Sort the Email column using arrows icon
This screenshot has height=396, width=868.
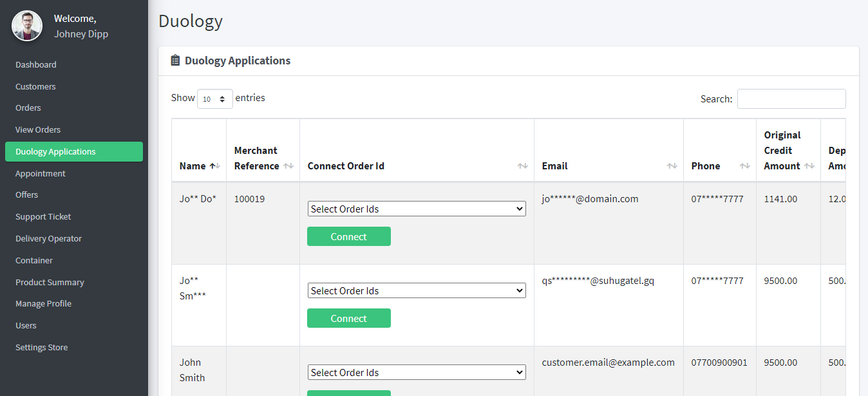pyautogui.click(x=672, y=166)
